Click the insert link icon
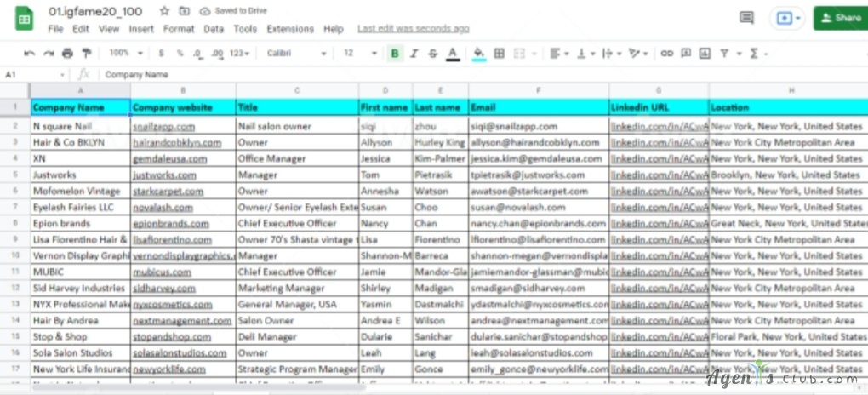The width and height of the screenshot is (868, 395). (x=667, y=53)
